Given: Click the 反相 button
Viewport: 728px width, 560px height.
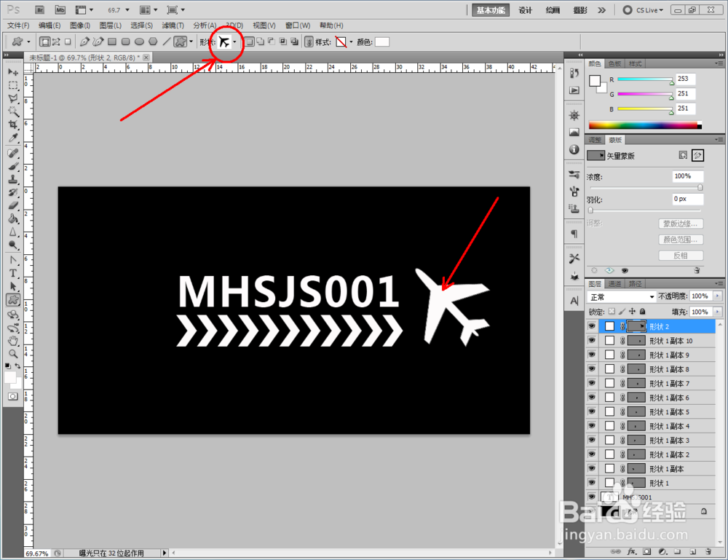Looking at the screenshot, I should 681,256.
